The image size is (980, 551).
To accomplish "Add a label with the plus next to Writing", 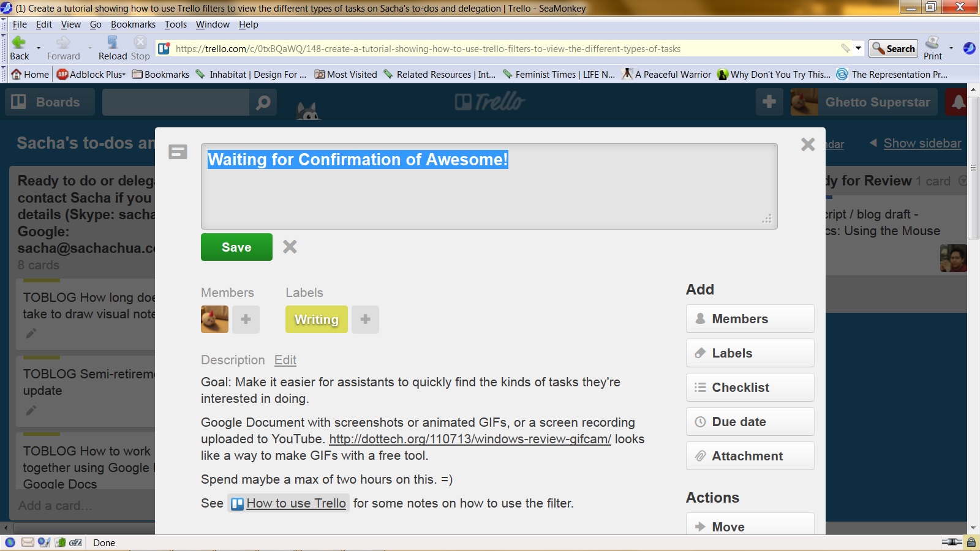I will tap(365, 319).
